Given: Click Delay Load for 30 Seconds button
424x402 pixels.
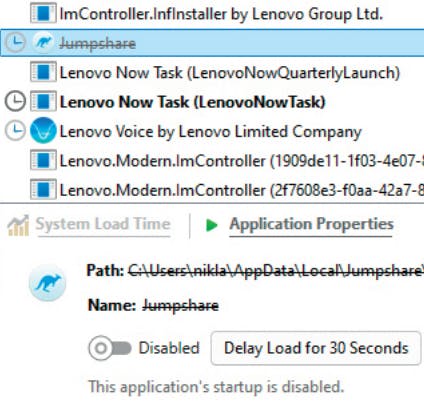Looking at the screenshot, I should pos(316,348).
